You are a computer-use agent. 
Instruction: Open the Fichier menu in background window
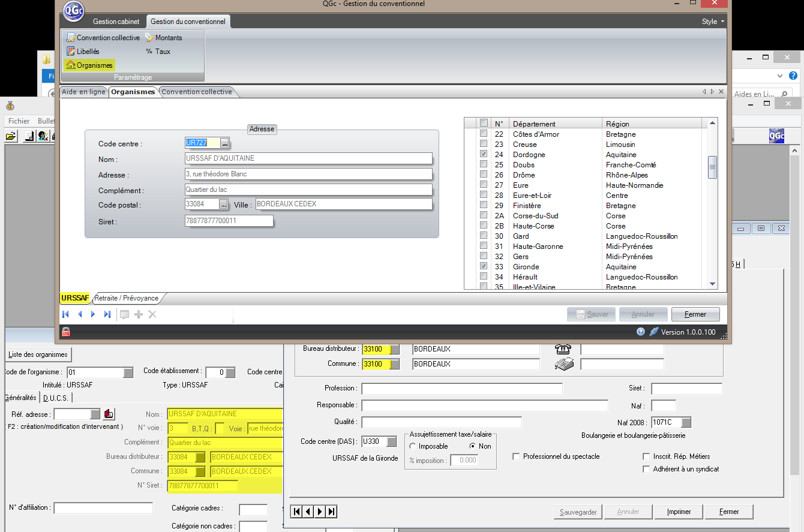19,121
